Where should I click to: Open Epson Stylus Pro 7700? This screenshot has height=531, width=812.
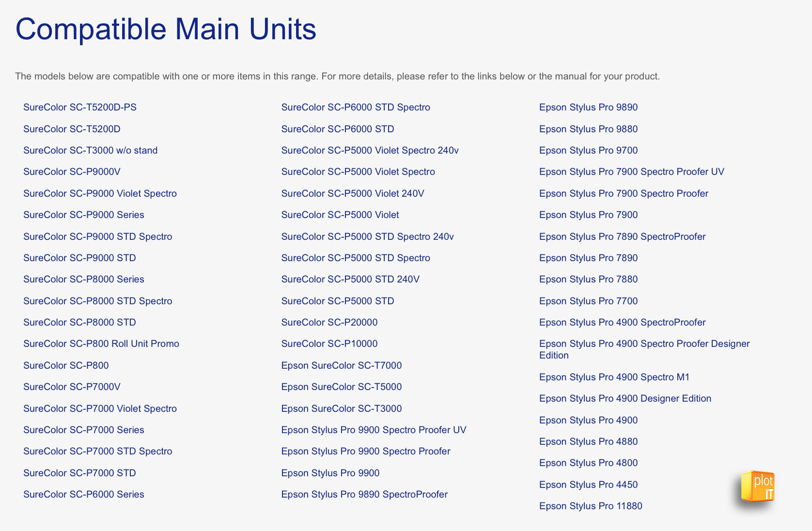point(589,301)
